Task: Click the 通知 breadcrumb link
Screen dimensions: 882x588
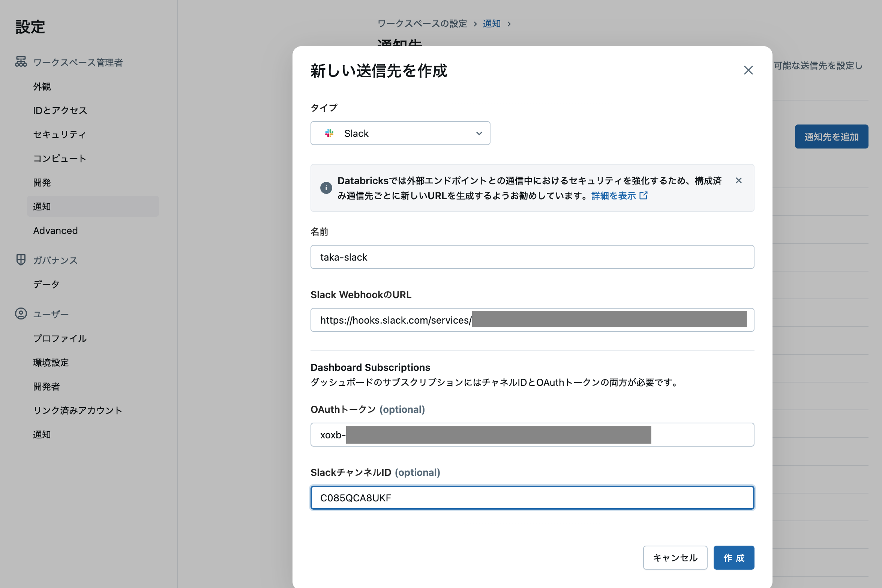Action: pos(492,23)
